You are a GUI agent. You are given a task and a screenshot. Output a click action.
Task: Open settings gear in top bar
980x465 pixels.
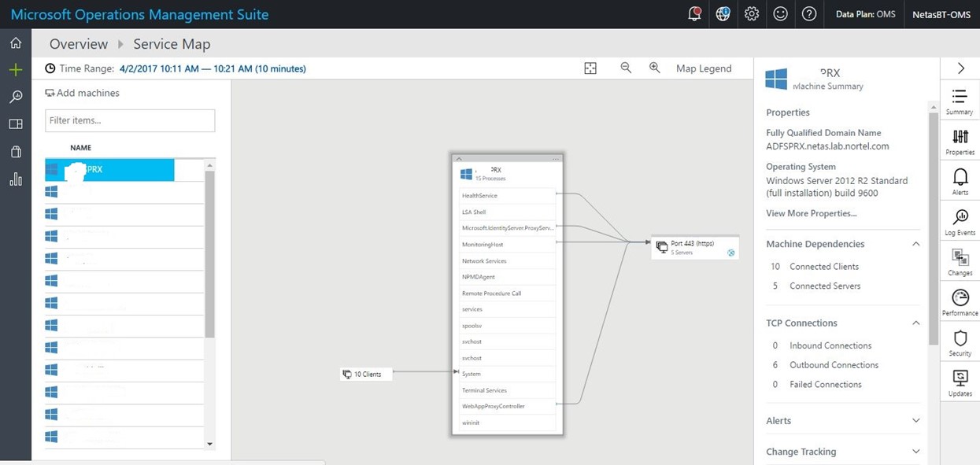click(752, 14)
